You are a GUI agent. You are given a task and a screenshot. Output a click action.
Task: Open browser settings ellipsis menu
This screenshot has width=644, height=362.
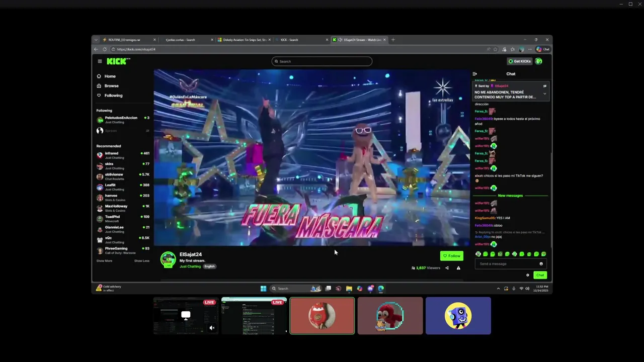pos(530,49)
